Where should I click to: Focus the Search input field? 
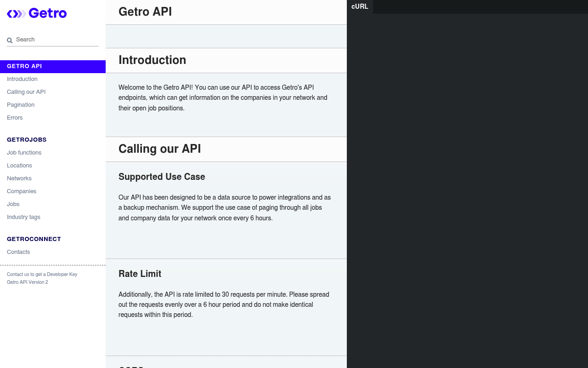(53, 40)
